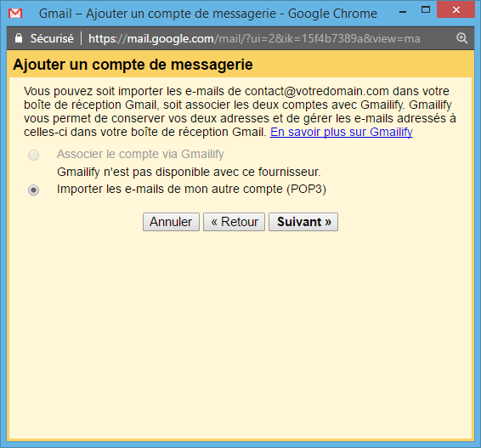This screenshot has width=481, height=448.
Task: Click the contact@votredomain.com description paragraph
Action: coord(240,111)
